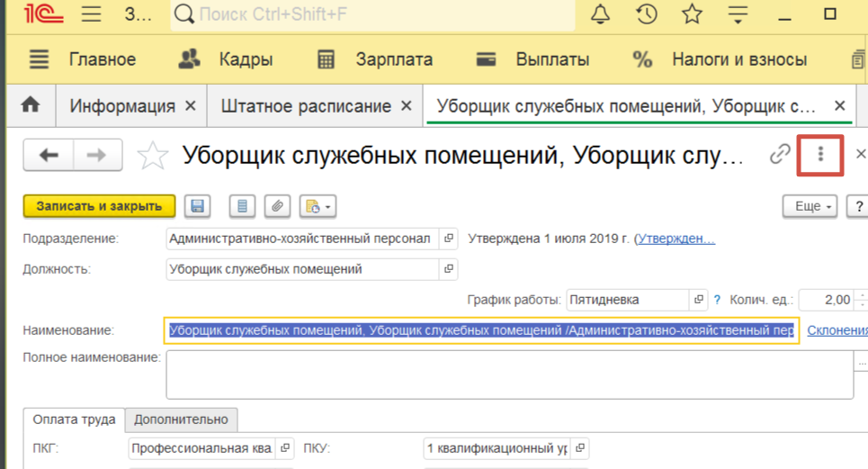Screen dimensions: 868x469
Task: Open the history clock icon
Action: (x=646, y=14)
